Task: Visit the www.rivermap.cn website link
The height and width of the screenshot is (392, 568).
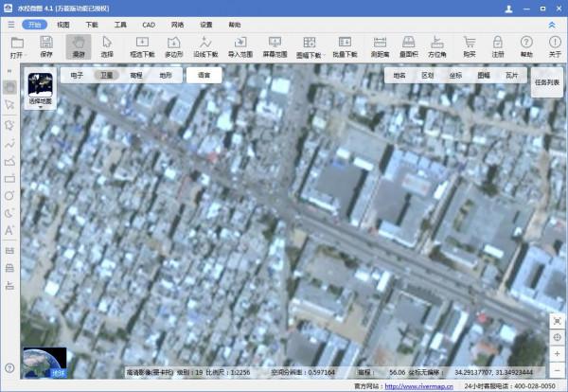Action: coord(418,386)
